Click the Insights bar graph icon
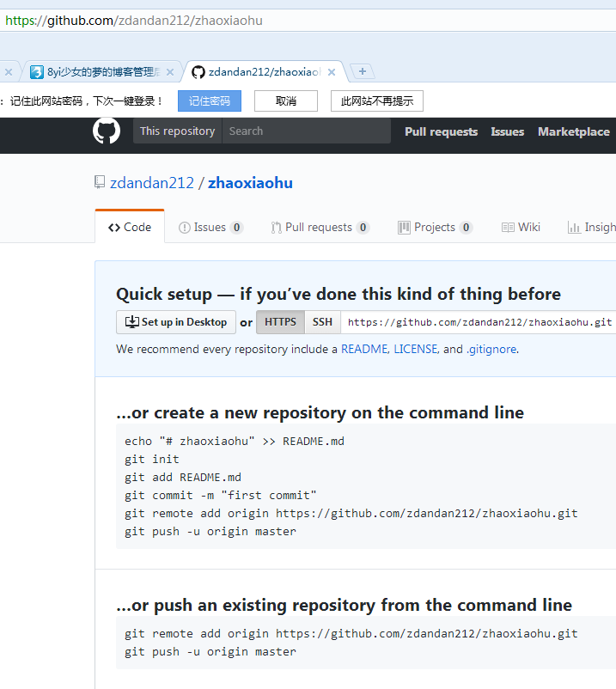 [x=574, y=227]
